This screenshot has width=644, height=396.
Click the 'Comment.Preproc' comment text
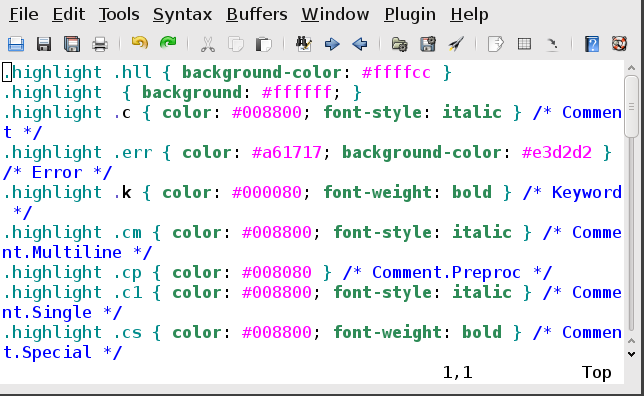446,273
